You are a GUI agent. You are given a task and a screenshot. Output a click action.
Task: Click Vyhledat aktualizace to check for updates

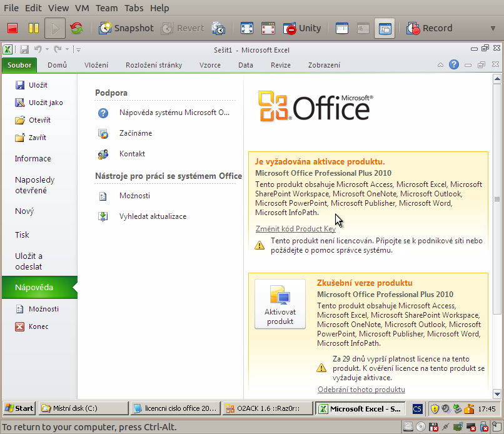(x=143, y=216)
